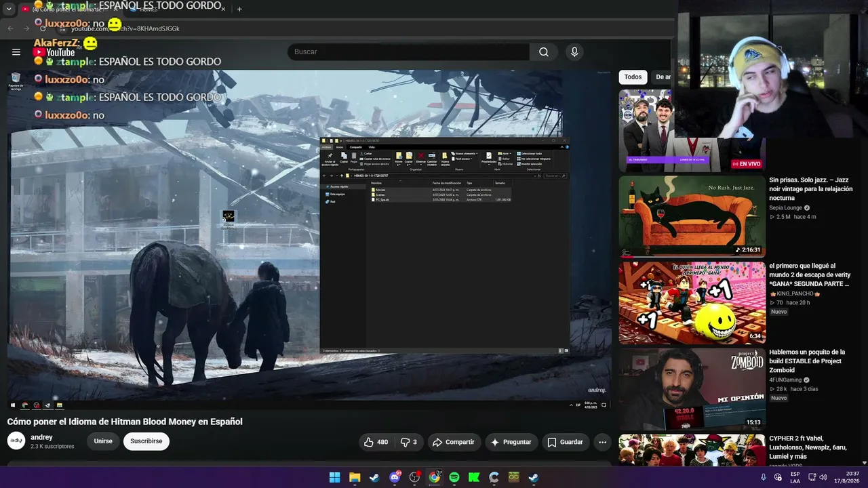The width and height of the screenshot is (868, 488).
Task: Dislike the Hitman Blood Money video
Action: [409, 442]
